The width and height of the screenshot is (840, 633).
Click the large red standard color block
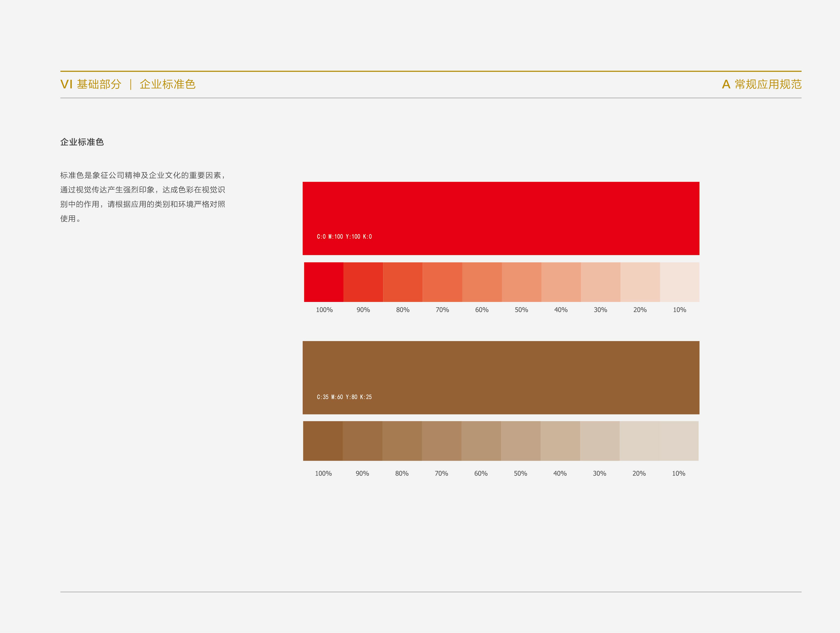500,213
